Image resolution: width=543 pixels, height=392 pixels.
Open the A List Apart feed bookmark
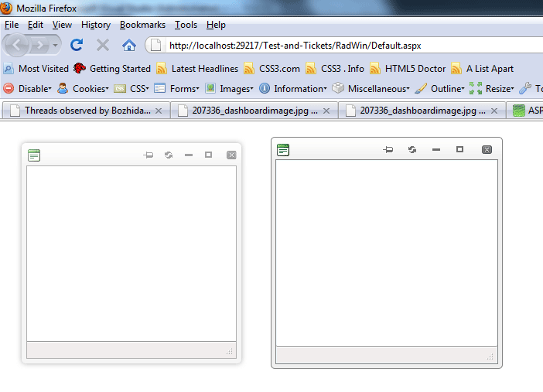[x=483, y=69]
